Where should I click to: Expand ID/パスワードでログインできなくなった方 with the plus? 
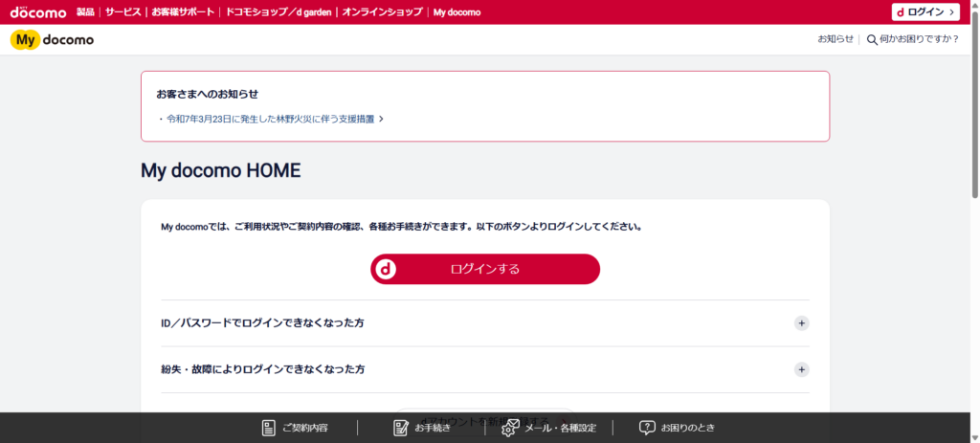(x=801, y=323)
